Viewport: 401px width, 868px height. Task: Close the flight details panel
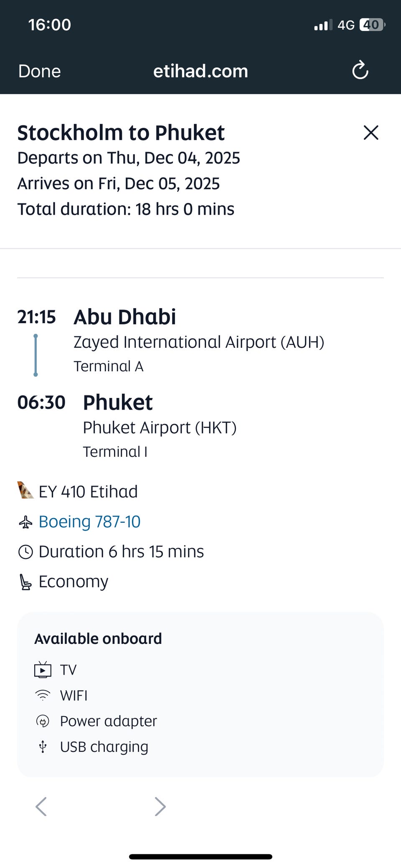tap(371, 133)
